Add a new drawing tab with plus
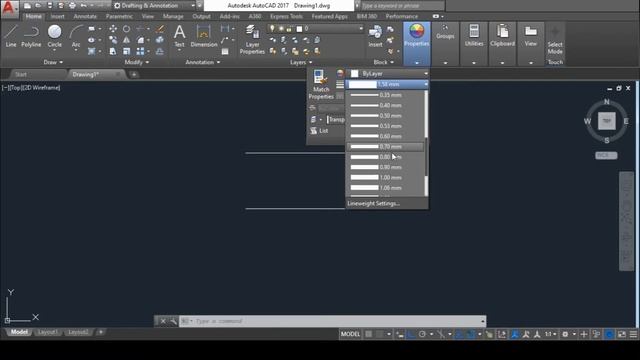The height and width of the screenshot is (360, 640). pyautogui.click(x=134, y=74)
